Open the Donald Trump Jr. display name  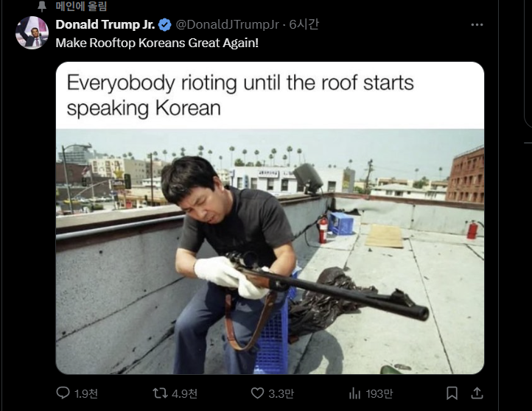105,24
